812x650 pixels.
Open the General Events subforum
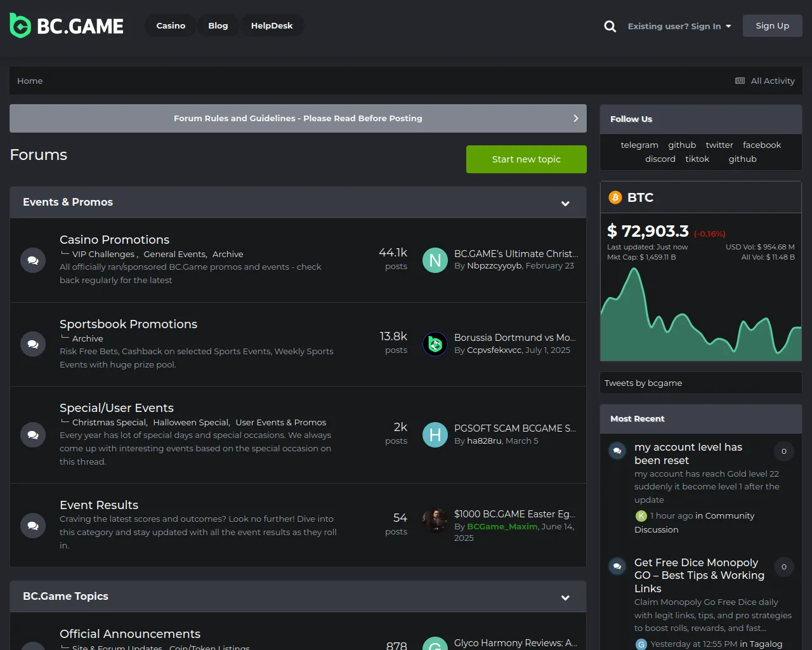(x=174, y=254)
